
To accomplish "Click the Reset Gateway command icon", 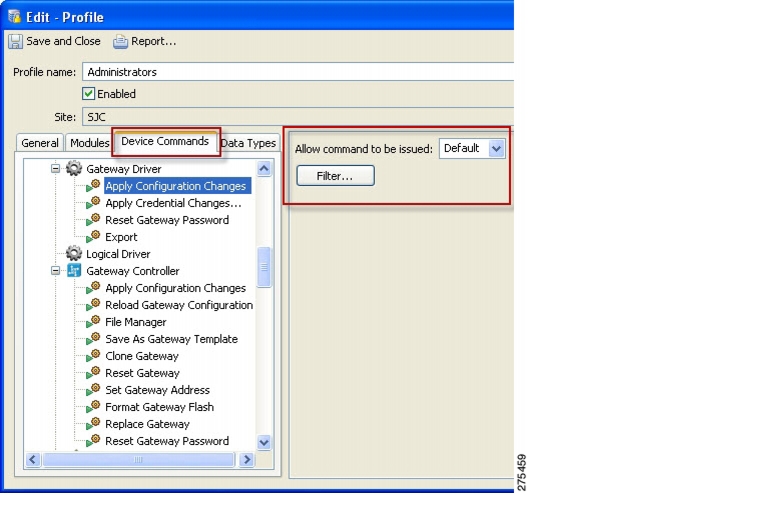I will coord(93,373).
